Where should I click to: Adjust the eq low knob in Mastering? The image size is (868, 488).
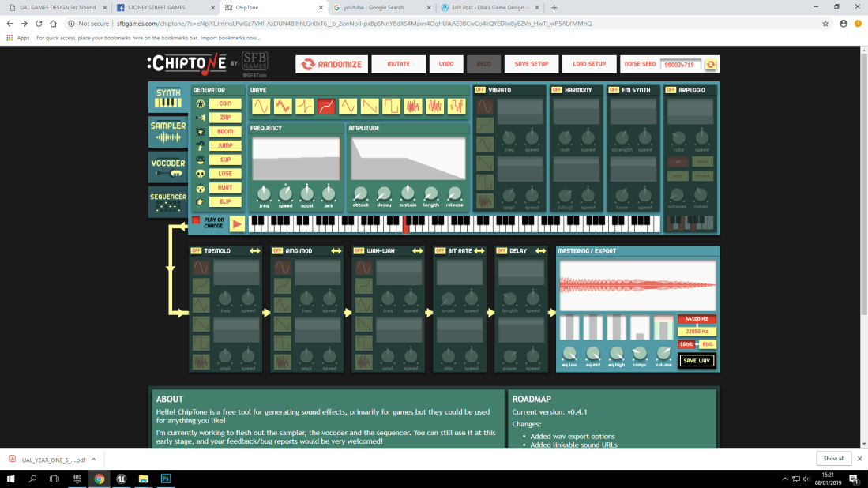pyautogui.click(x=571, y=354)
